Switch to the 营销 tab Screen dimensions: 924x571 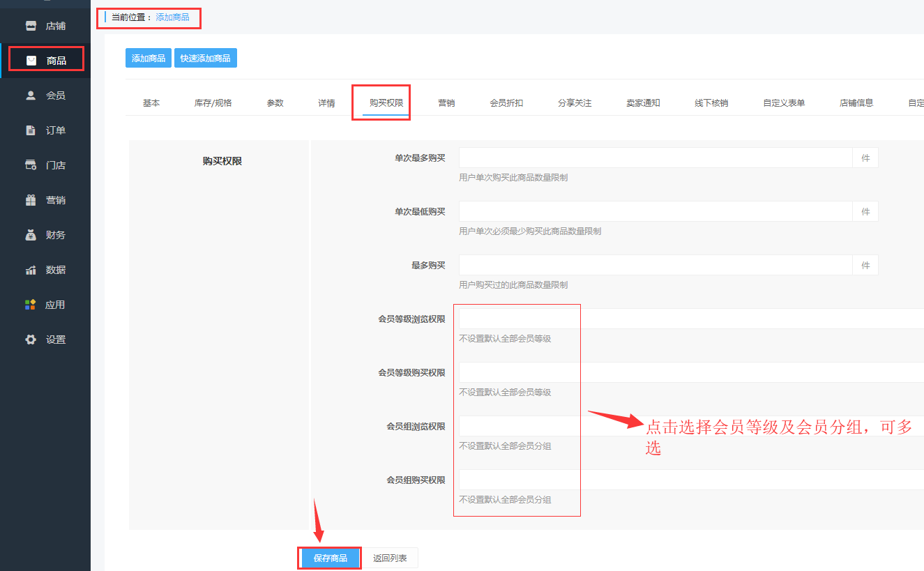[x=446, y=102]
